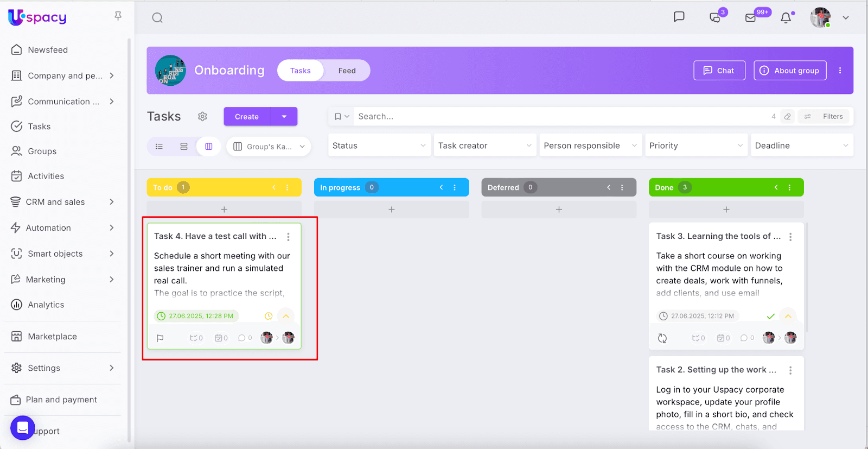Pin the sidebar with the pin icon
The width and height of the screenshot is (868, 449).
[118, 16]
